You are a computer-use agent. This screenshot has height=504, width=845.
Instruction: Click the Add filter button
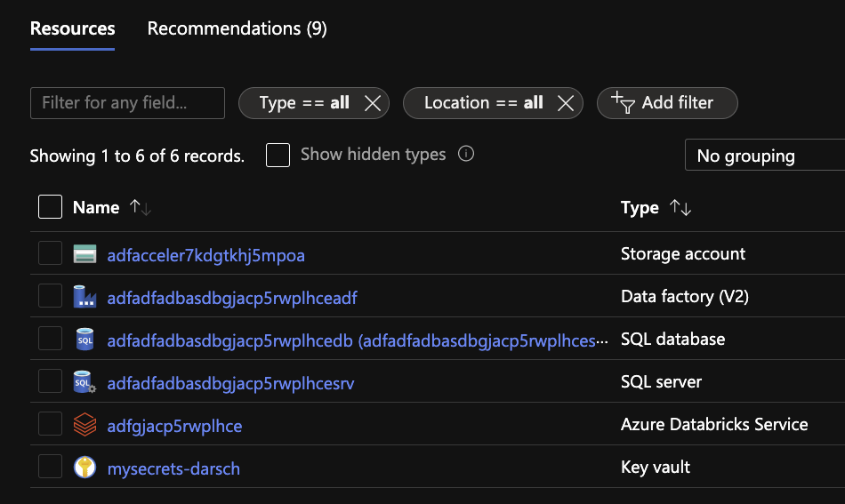pyautogui.click(x=667, y=103)
